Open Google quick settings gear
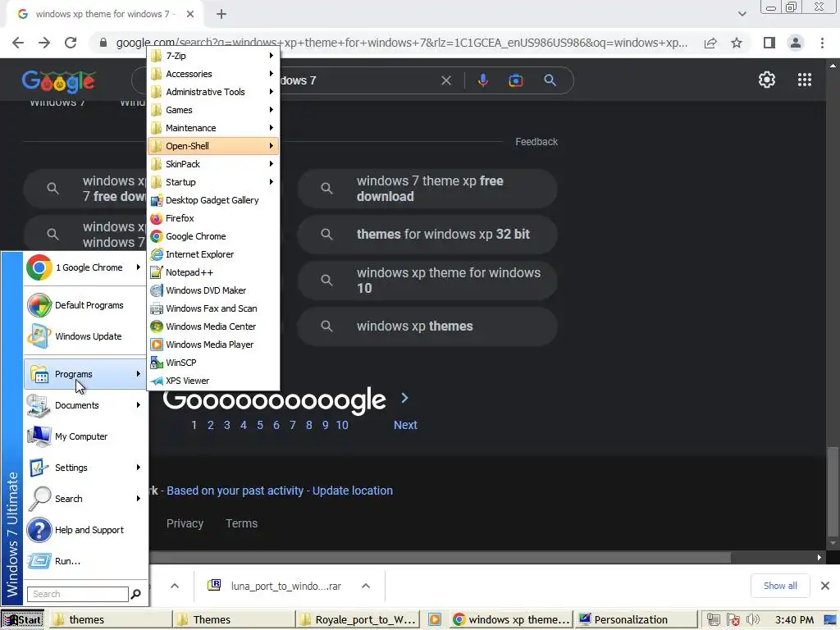The height and width of the screenshot is (630, 840). tap(767, 80)
